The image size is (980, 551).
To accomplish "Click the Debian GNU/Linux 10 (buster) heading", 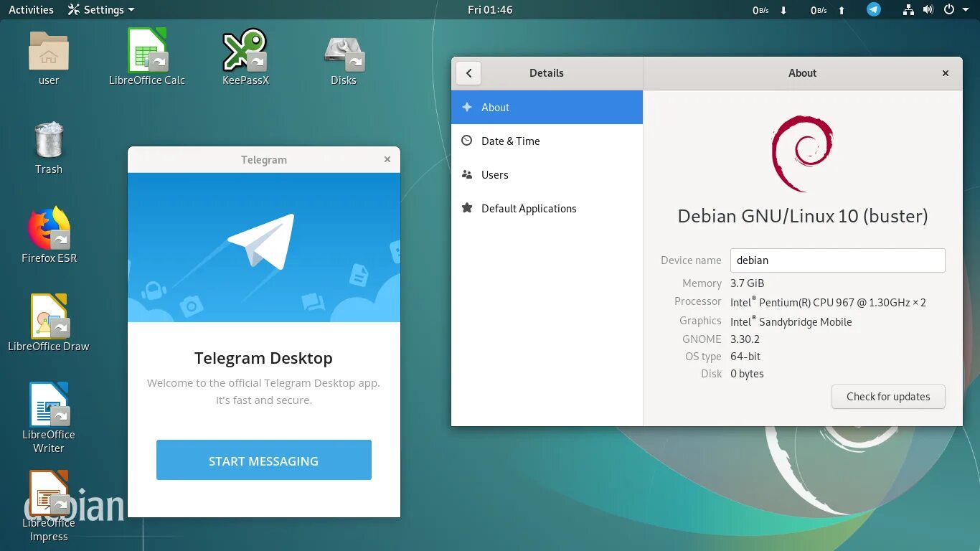I will point(803,216).
